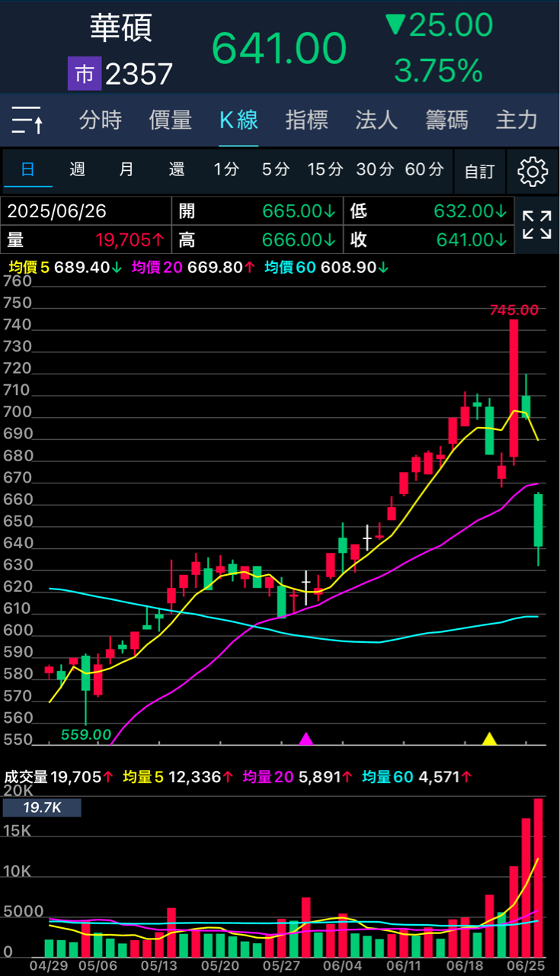Tap the 06/11 date axis label
Viewport: 560px width, 976px height.
coord(403,966)
